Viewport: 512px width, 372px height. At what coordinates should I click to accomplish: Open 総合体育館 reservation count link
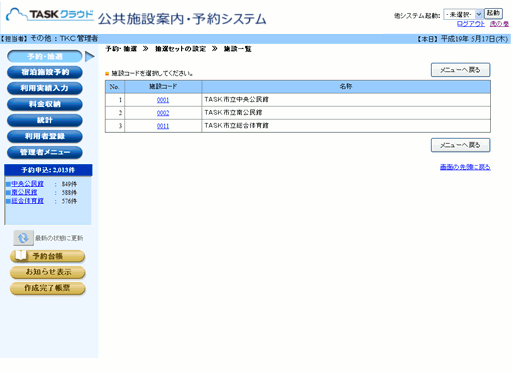point(27,201)
